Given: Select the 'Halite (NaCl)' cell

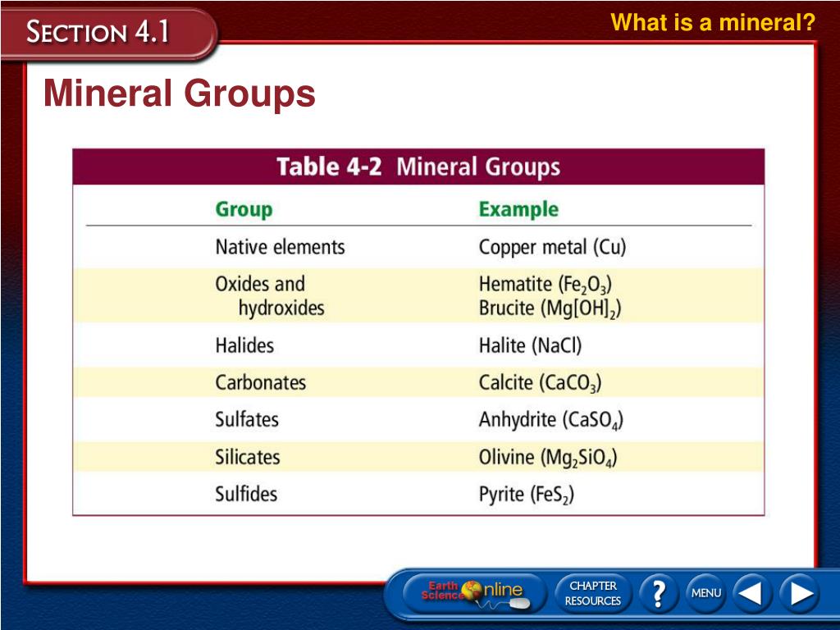Looking at the screenshot, I should click(531, 345).
